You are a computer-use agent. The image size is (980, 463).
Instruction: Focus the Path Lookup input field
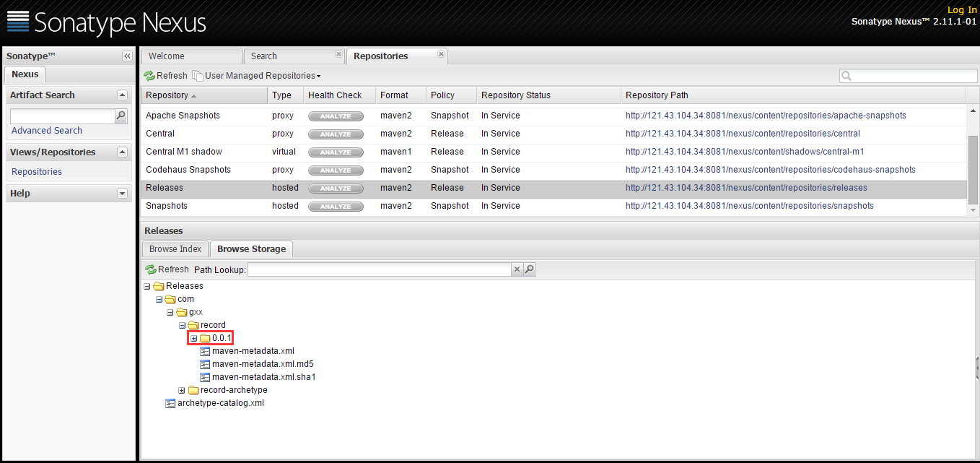[380, 269]
